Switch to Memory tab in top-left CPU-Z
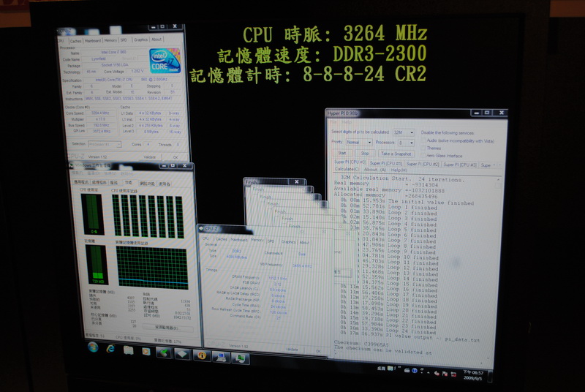The width and height of the screenshot is (585, 392). 110,40
